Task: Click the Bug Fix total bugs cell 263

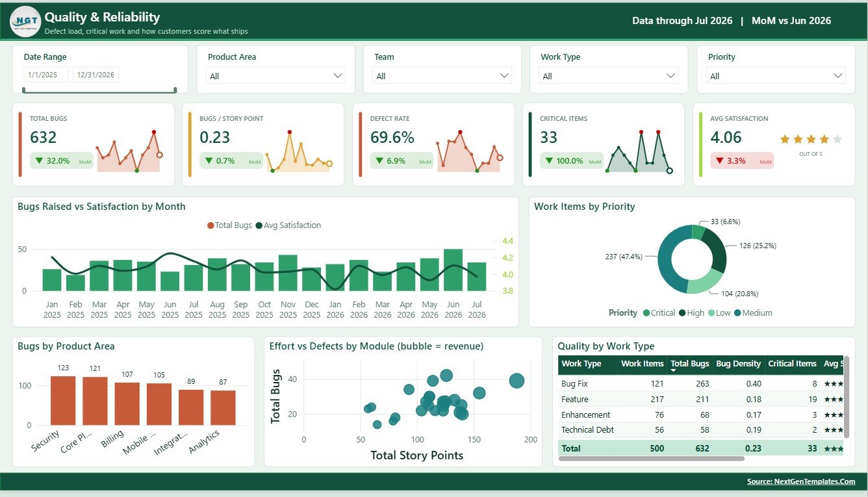Action: click(702, 384)
